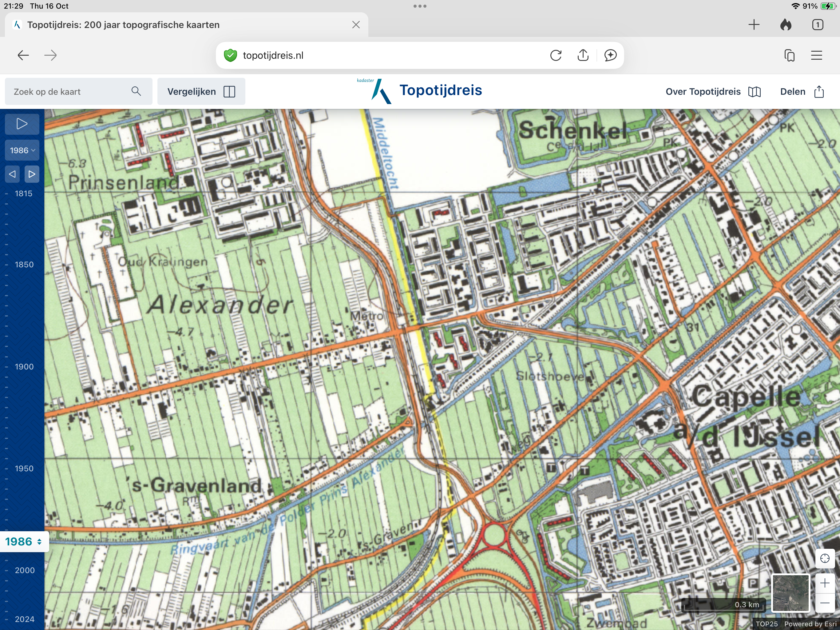Reload the topotijdreis.nl page
Image resolution: width=840 pixels, height=630 pixels.
[556, 55]
